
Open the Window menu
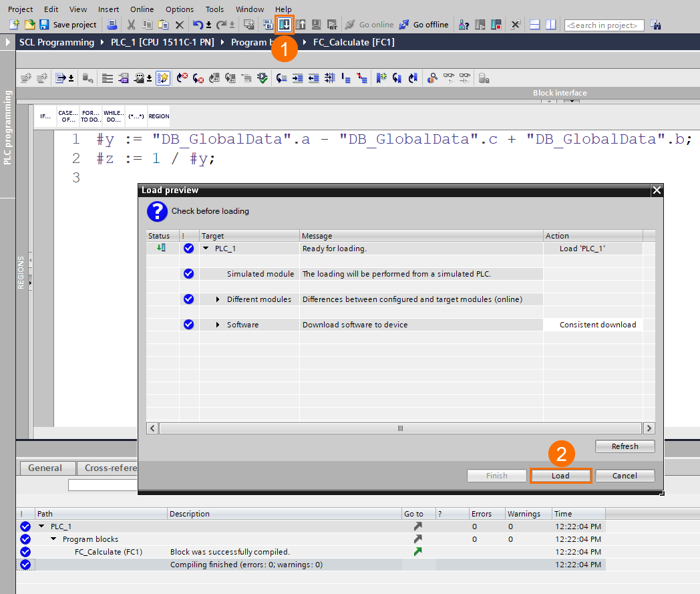tap(250, 9)
